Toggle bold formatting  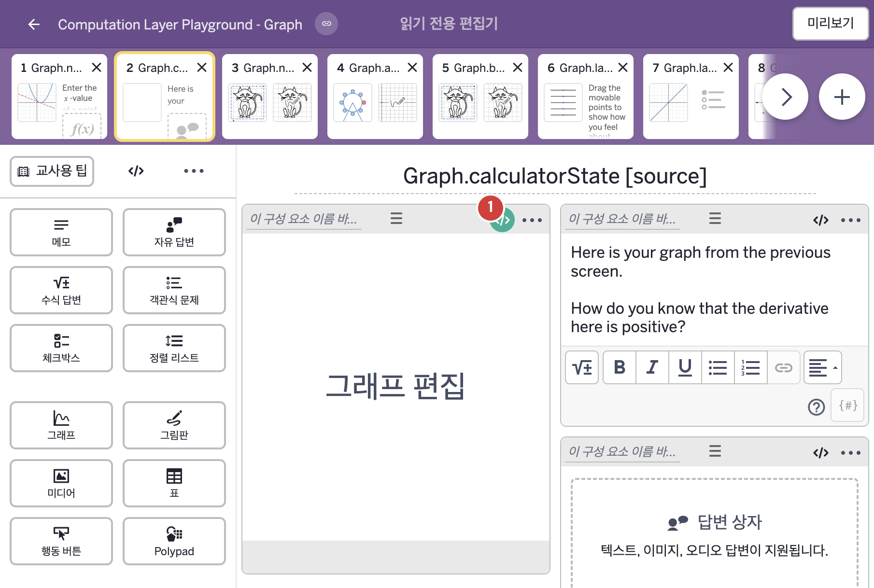pos(620,367)
